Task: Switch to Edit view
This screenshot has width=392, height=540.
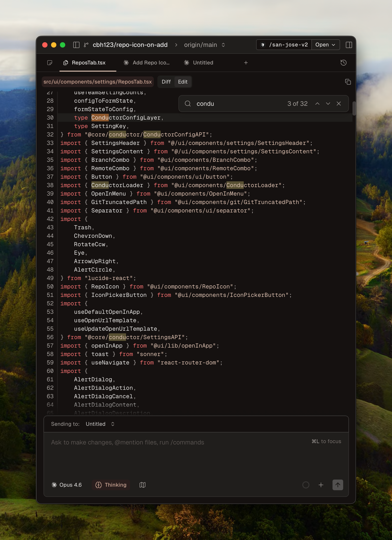Action: pyautogui.click(x=182, y=82)
